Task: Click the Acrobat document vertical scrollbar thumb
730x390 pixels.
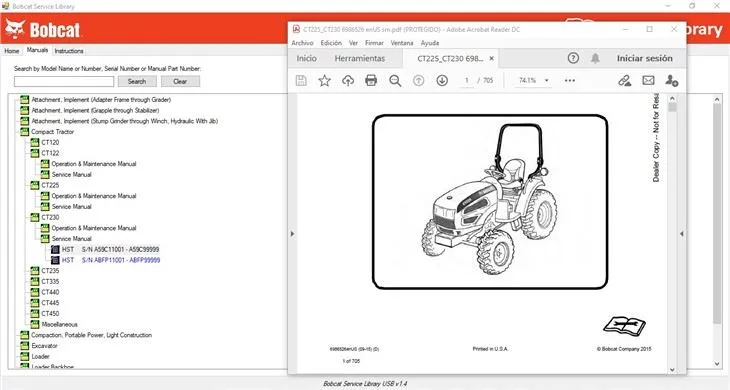Action: click(672, 108)
